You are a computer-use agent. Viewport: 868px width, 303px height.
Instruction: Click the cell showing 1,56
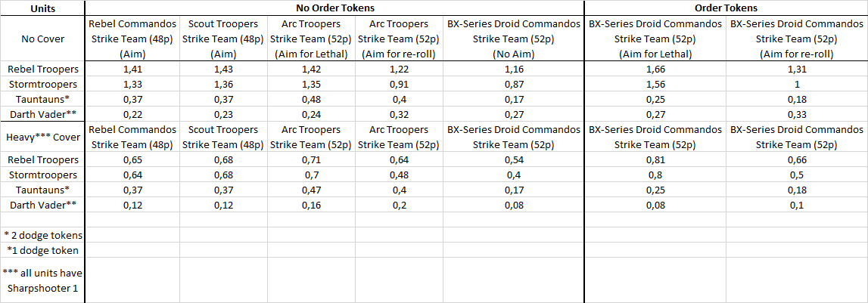655,84
